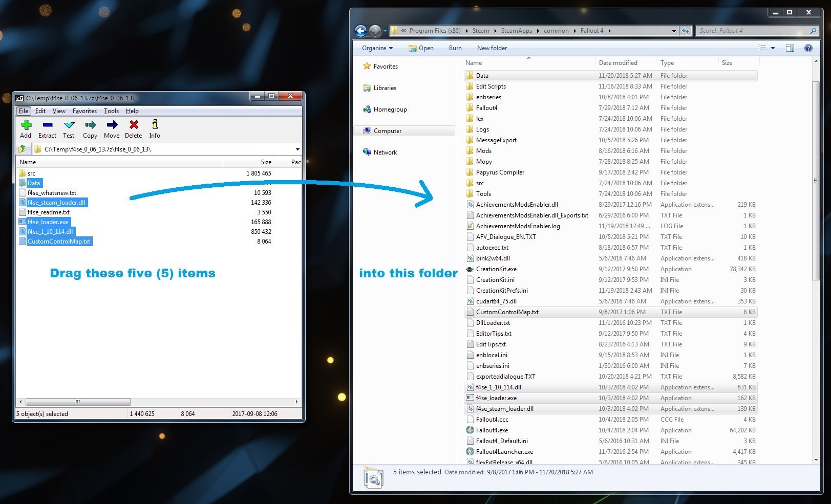Expand the breadcrumb arrow after common
Viewport: 831px width, 504px height.
click(574, 31)
